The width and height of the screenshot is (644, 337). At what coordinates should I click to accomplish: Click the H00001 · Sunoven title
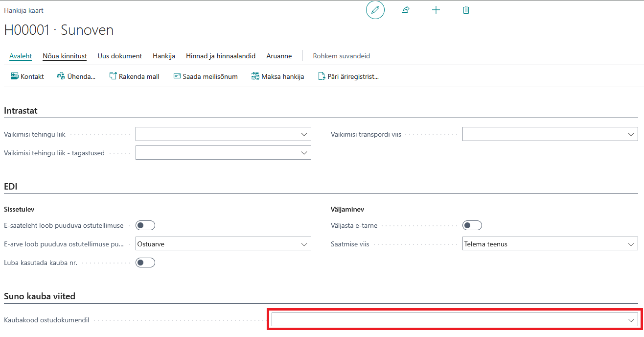[59, 30]
